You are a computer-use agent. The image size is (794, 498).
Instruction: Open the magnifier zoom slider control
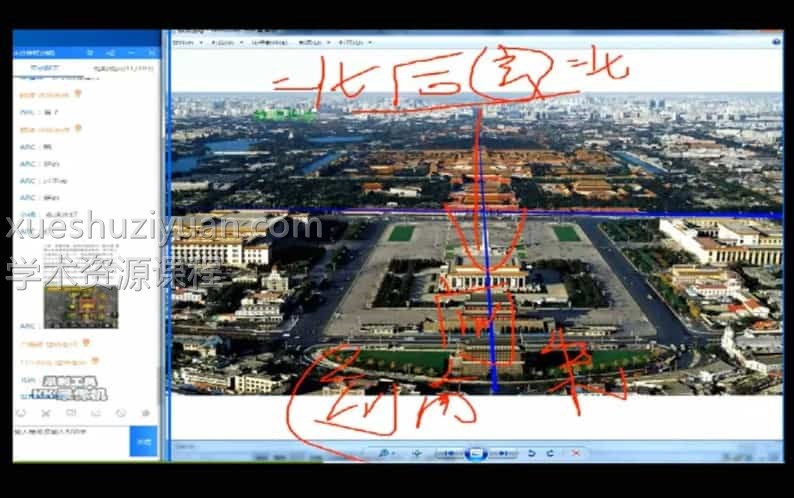385,454
